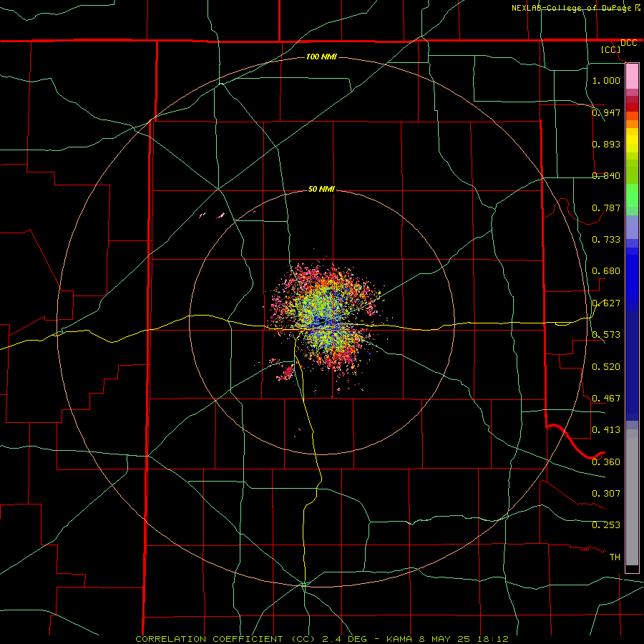Select the 0.893 scale value

click(606, 144)
